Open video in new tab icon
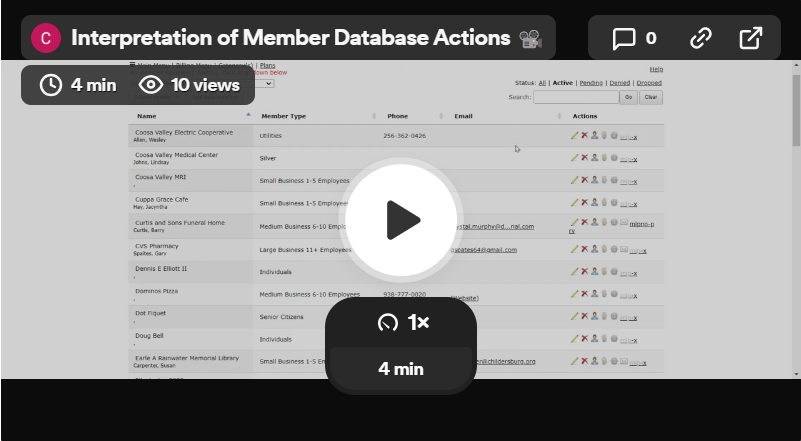The height and width of the screenshot is (441, 801). click(750, 39)
